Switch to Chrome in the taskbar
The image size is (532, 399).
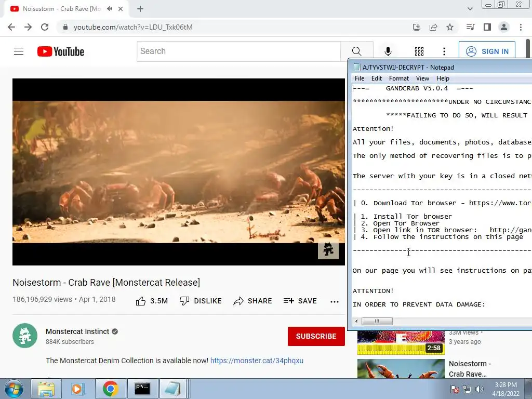coord(110,389)
